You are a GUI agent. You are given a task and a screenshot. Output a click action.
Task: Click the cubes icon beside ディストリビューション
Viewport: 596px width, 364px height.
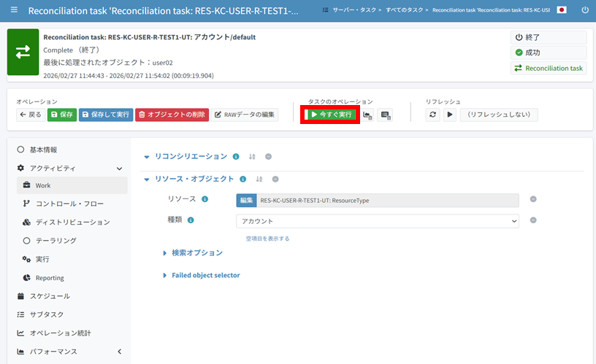point(26,222)
